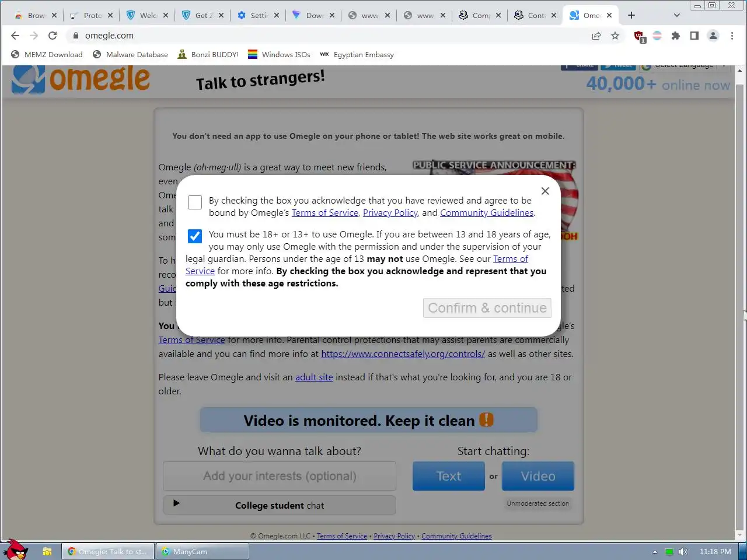Open the Start menu bird icon
Screen dimensions: 747x560
[15, 550]
